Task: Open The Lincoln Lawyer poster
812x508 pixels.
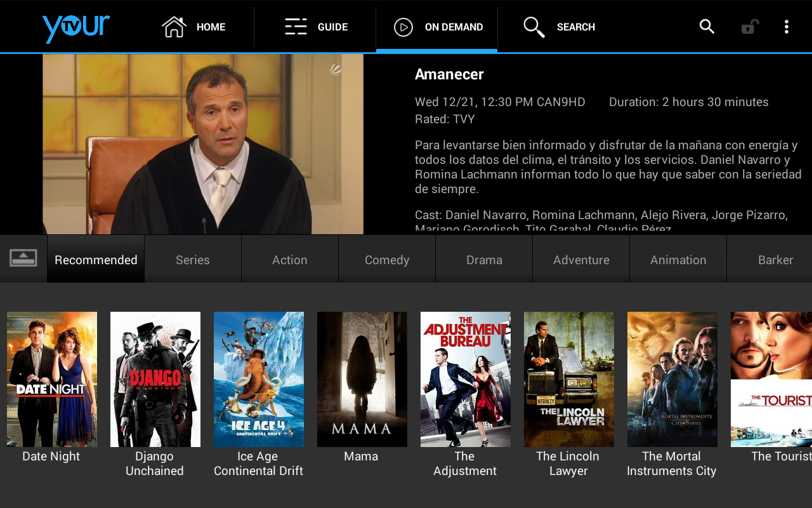Action: point(569,379)
